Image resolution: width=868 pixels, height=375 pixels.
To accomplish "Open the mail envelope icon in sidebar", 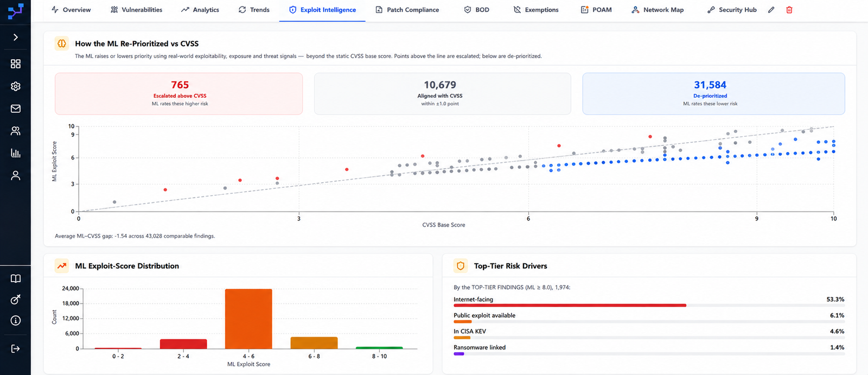I will 16,109.
